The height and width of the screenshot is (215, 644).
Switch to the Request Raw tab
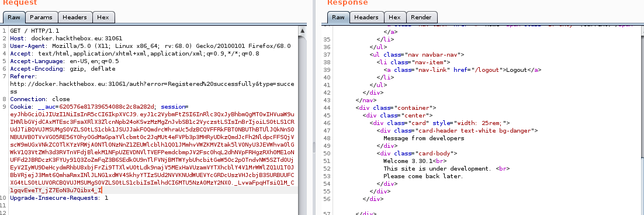pyautogui.click(x=14, y=17)
